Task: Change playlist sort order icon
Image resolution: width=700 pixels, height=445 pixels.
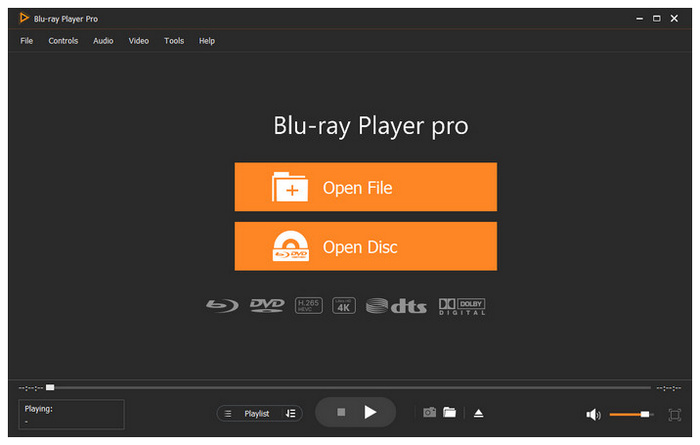Action: click(291, 414)
